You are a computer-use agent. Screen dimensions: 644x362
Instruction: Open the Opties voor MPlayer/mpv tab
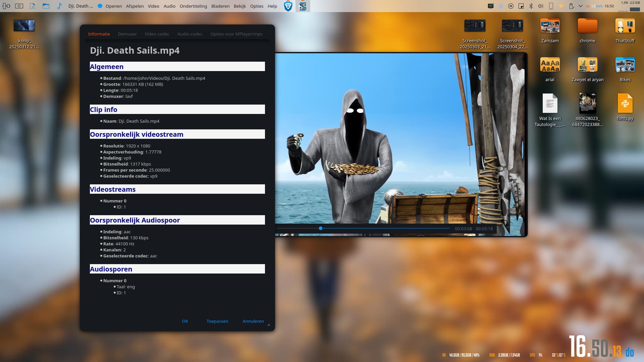pyautogui.click(x=236, y=34)
